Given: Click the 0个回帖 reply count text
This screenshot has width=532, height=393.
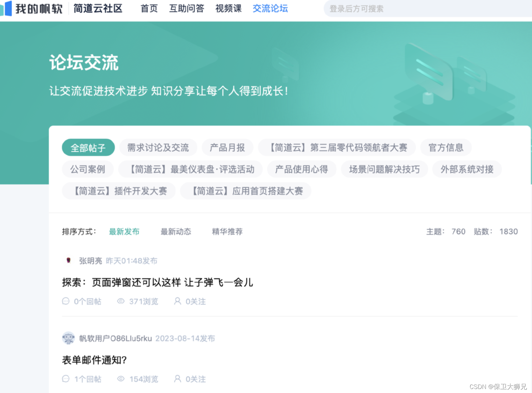Looking at the screenshot, I should click(87, 302).
